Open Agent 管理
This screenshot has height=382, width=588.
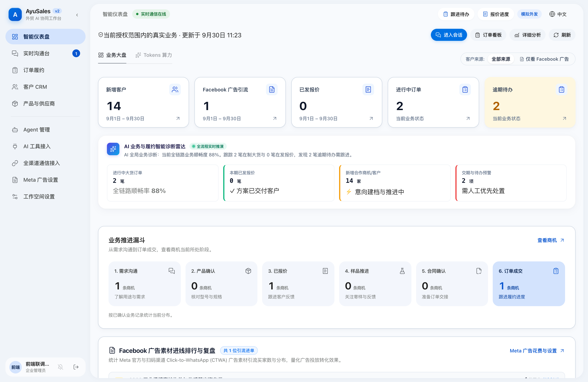click(x=45, y=130)
